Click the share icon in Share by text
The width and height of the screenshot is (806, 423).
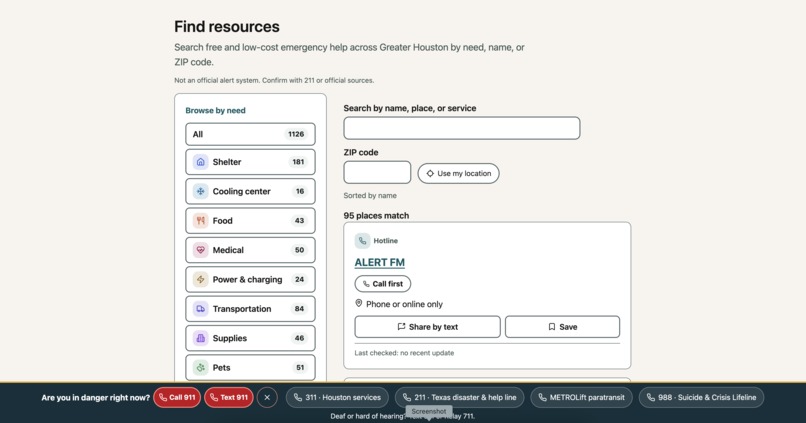point(401,326)
